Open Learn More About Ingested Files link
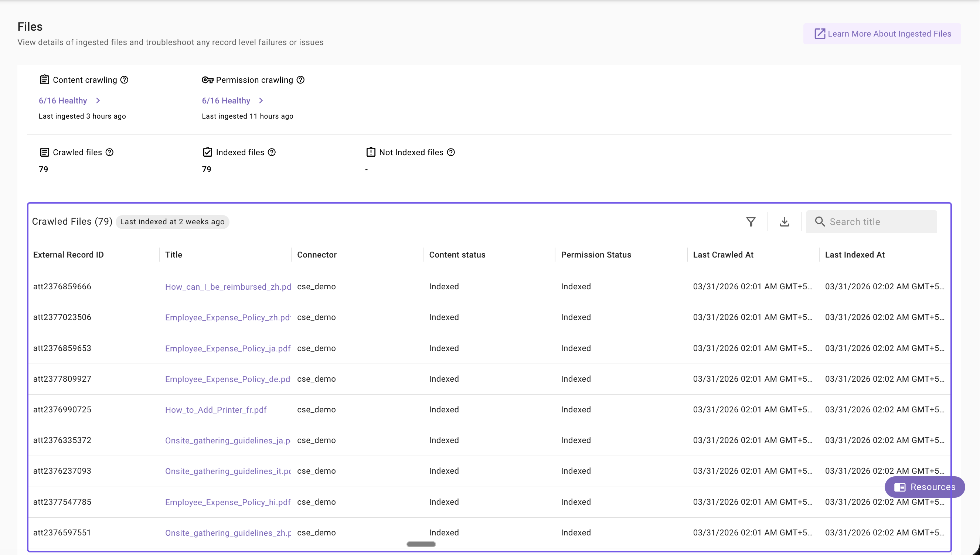 coord(882,34)
